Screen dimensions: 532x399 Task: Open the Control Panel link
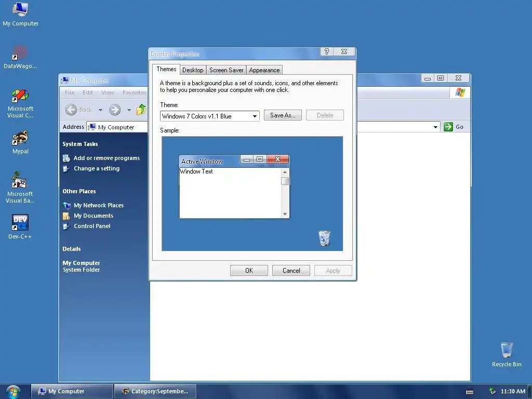pos(92,227)
